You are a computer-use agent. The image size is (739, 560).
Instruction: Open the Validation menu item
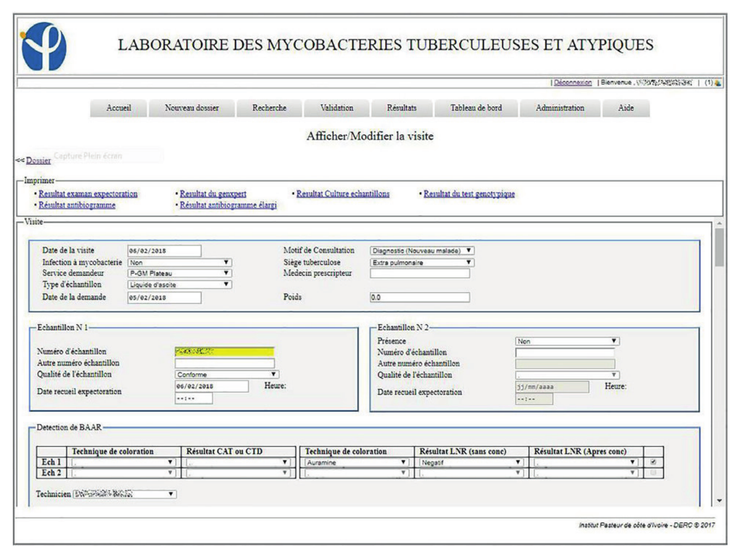click(337, 108)
